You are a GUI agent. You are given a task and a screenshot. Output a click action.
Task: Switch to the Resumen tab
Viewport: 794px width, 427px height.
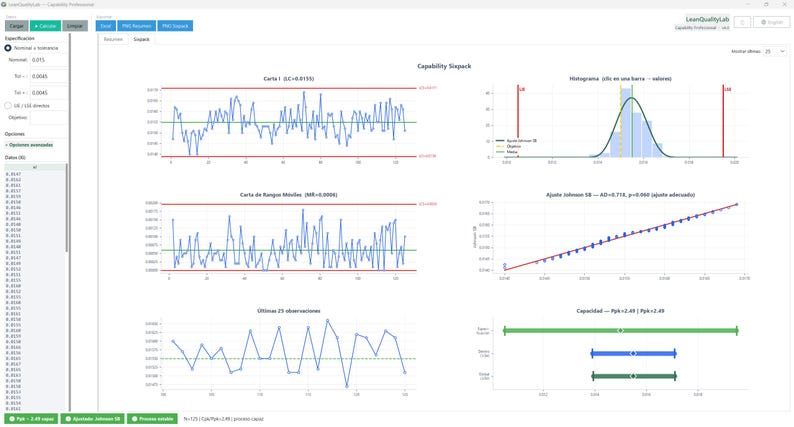(113, 39)
